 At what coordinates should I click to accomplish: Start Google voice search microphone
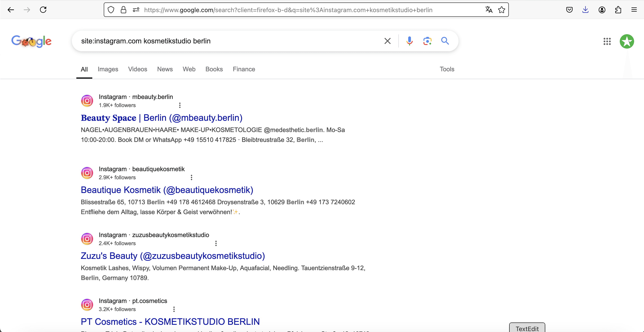tap(409, 41)
